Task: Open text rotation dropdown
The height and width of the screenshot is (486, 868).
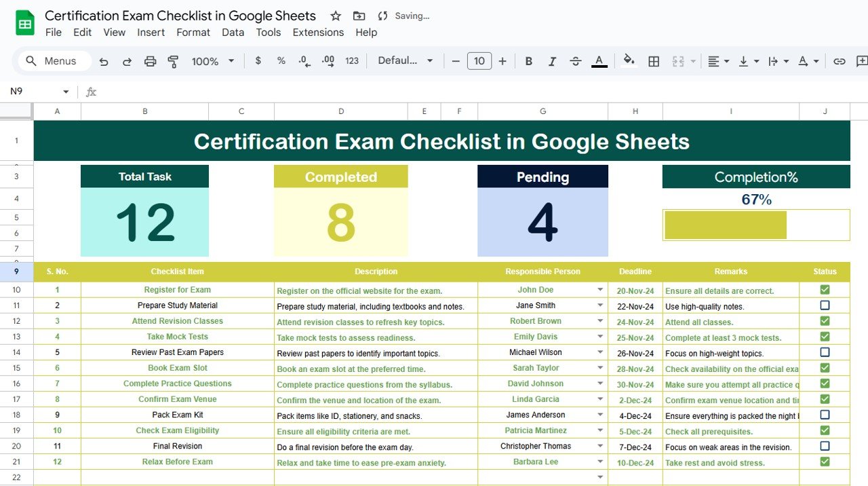Action: [808, 61]
